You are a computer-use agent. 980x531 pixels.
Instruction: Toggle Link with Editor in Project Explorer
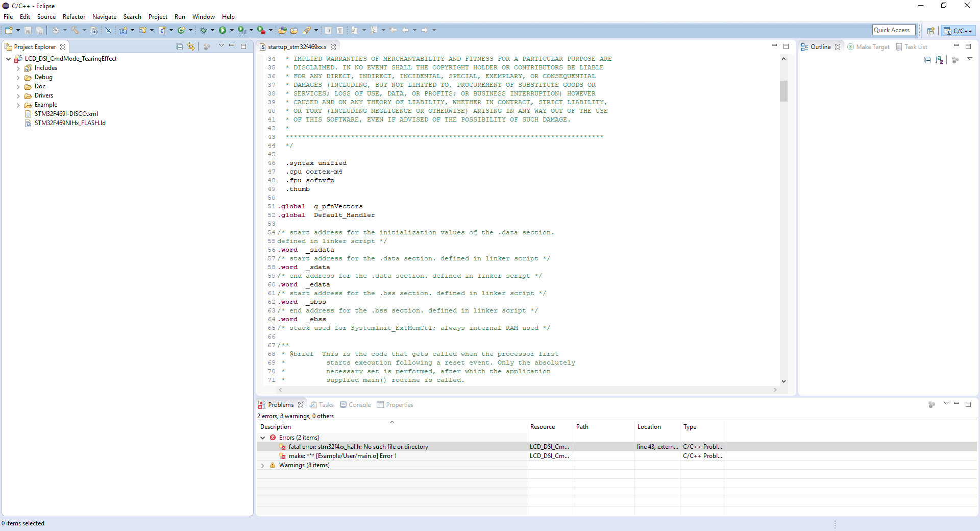click(x=191, y=47)
